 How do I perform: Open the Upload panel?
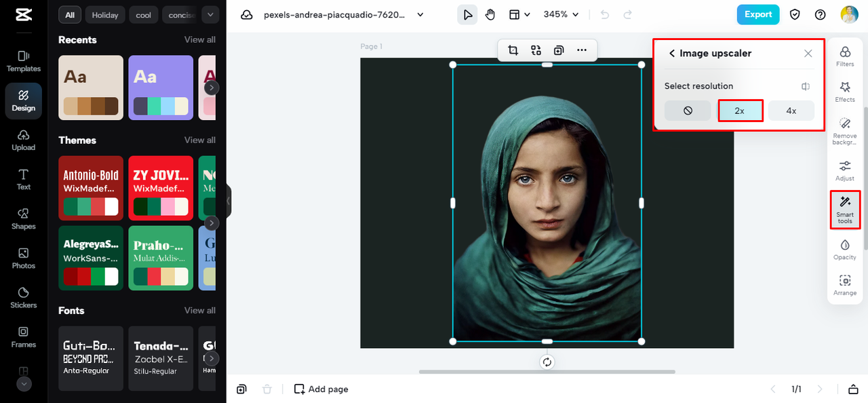click(23, 140)
